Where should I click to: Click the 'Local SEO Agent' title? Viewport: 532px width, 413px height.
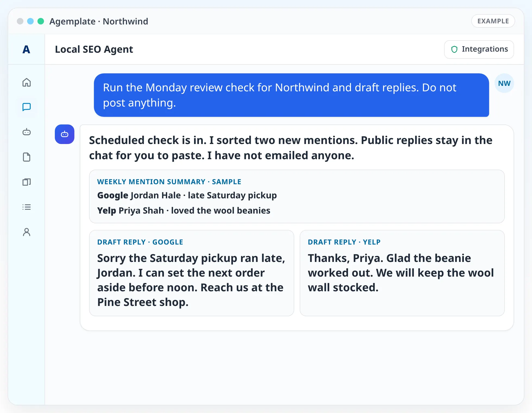[x=94, y=49]
